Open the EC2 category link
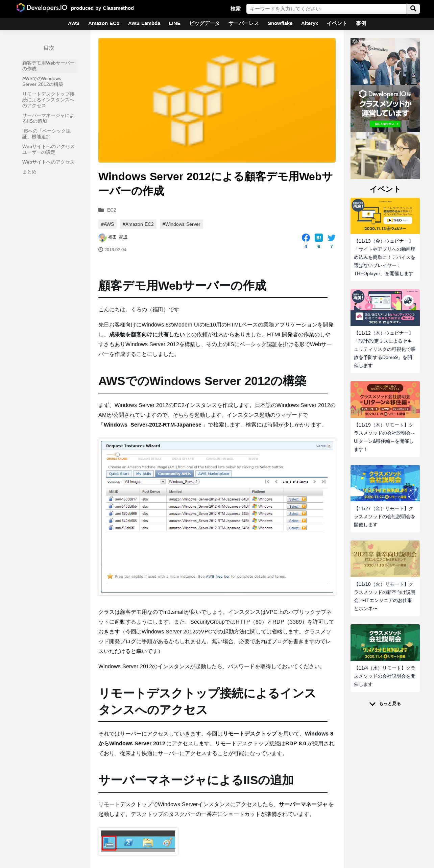Image resolution: width=434 pixels, height=868 pixels. pos(112,210)
